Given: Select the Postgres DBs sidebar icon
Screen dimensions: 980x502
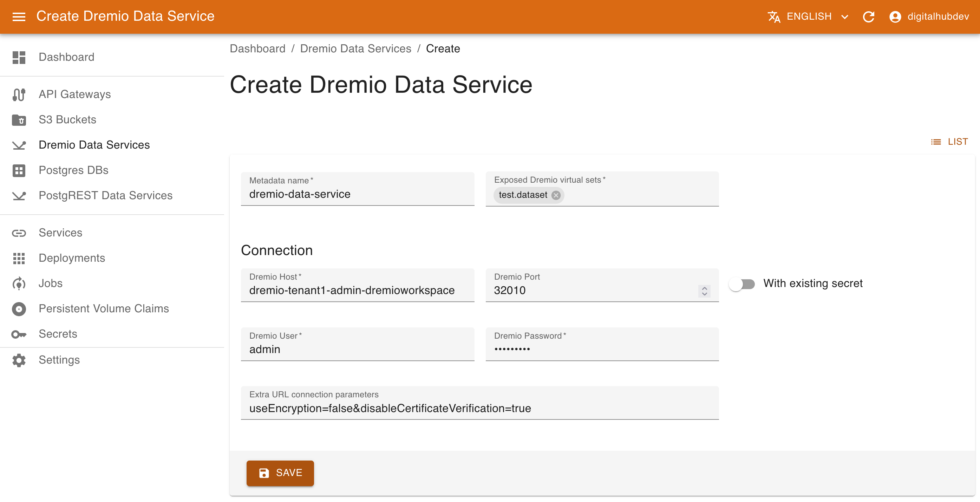Looking at the screenshot, I should tap(19, 170).
